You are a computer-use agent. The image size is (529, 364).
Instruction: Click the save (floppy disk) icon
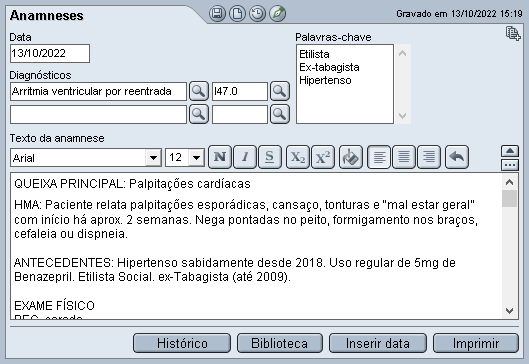217,14
